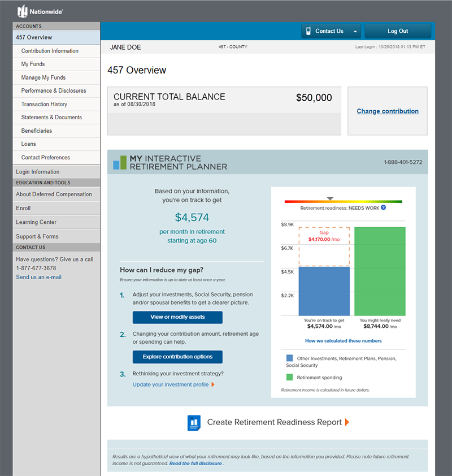
Task: Click the Interactive Retirement Planner bar logo
Action: (x=120, y=162)
